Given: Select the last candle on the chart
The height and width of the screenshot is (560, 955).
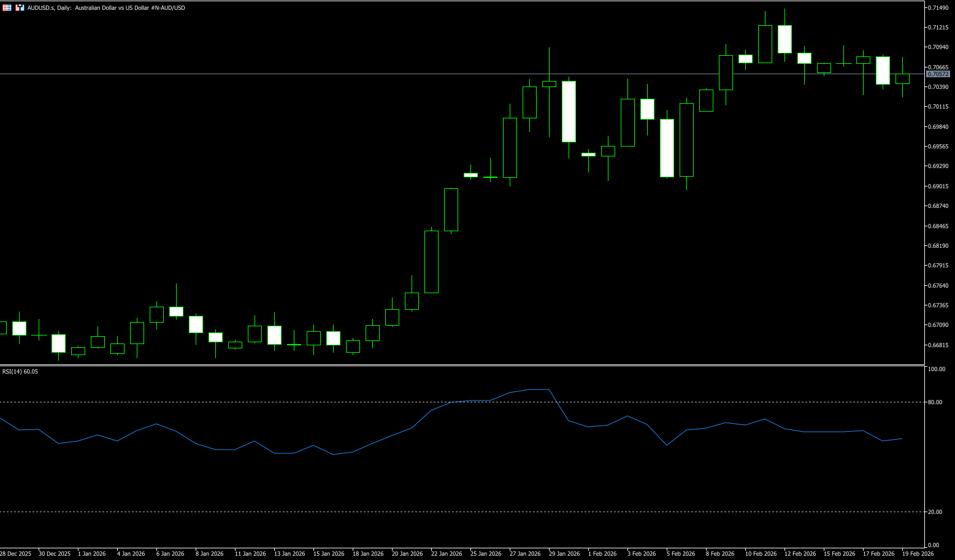Looking at the screenshot, I should pos(902,79).
